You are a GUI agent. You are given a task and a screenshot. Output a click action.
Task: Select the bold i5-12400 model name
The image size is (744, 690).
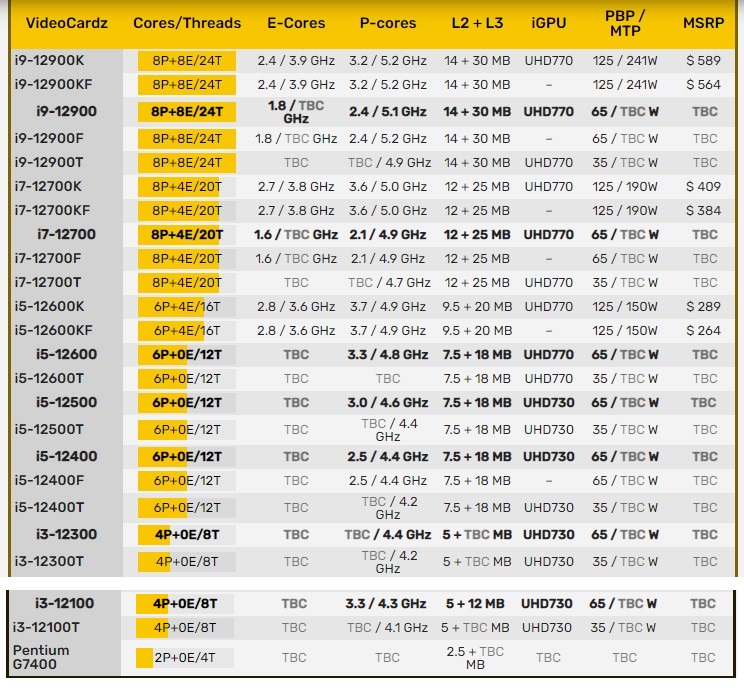click(x=66, y=456)
